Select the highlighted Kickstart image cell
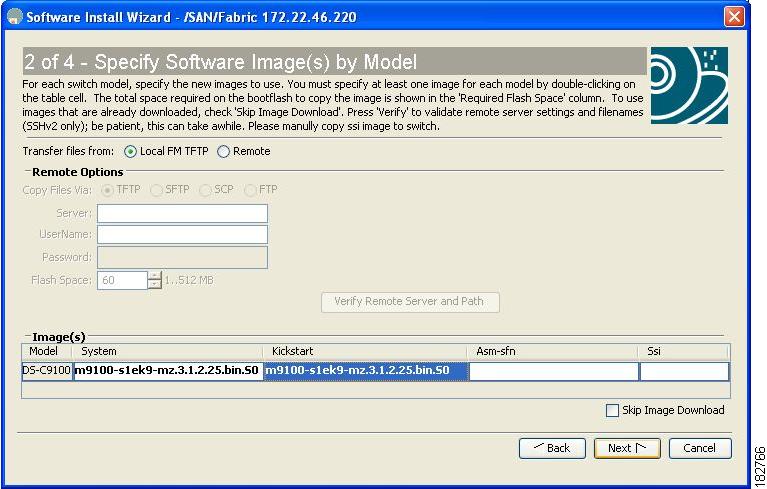Image resolution: width=767 pixels, height=489 pixels. (x=365, y=371)
